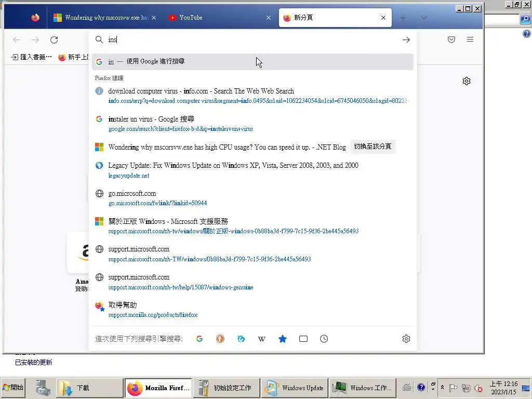Open the muted volume tray icon
The height and width of the screenshot is (399, 532).
pos(478,388)
